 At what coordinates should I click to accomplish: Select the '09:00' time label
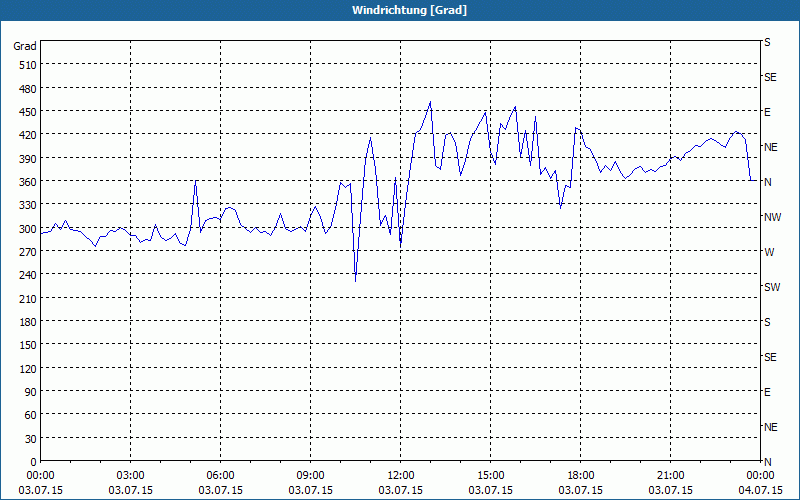pos(310,476)
